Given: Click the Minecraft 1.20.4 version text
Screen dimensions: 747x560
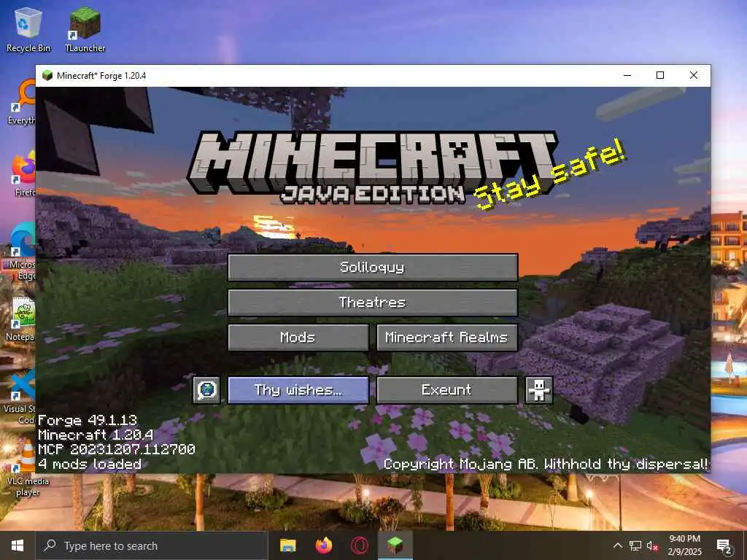Looking at the screenshot, I should 96,435.
